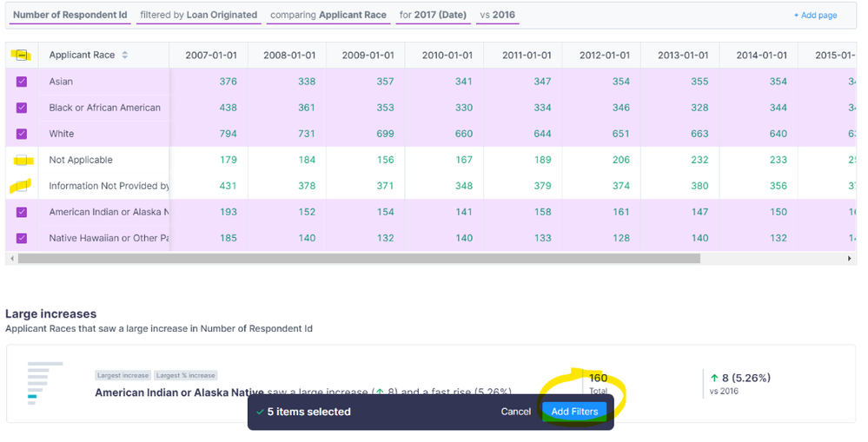This screenshot has height=442, width=868.
Task: Click the 5 items selected label
Action: click(309, 412)
